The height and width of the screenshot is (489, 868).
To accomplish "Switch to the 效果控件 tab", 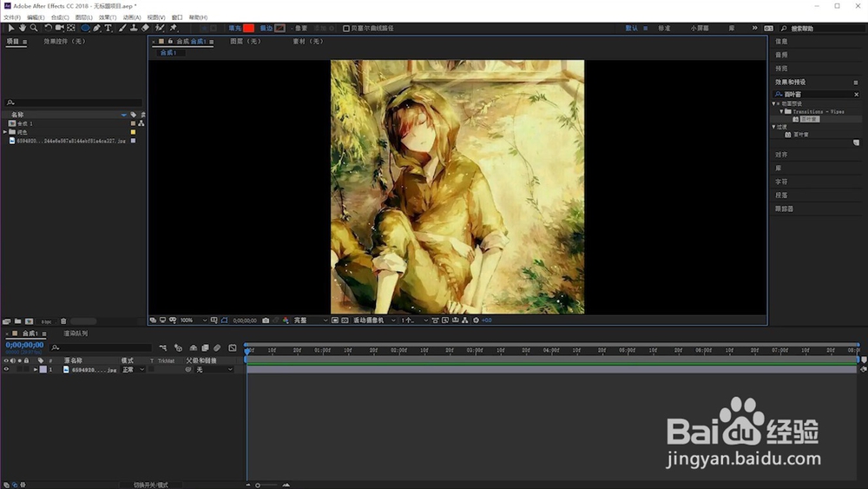I will 64,41.
